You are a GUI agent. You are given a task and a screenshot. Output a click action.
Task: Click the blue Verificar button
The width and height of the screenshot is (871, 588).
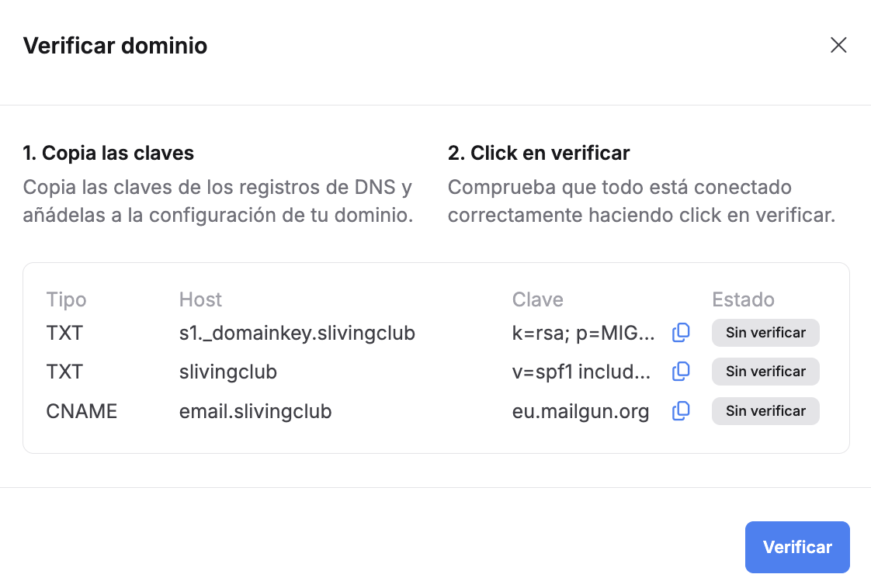click(797, 547)
